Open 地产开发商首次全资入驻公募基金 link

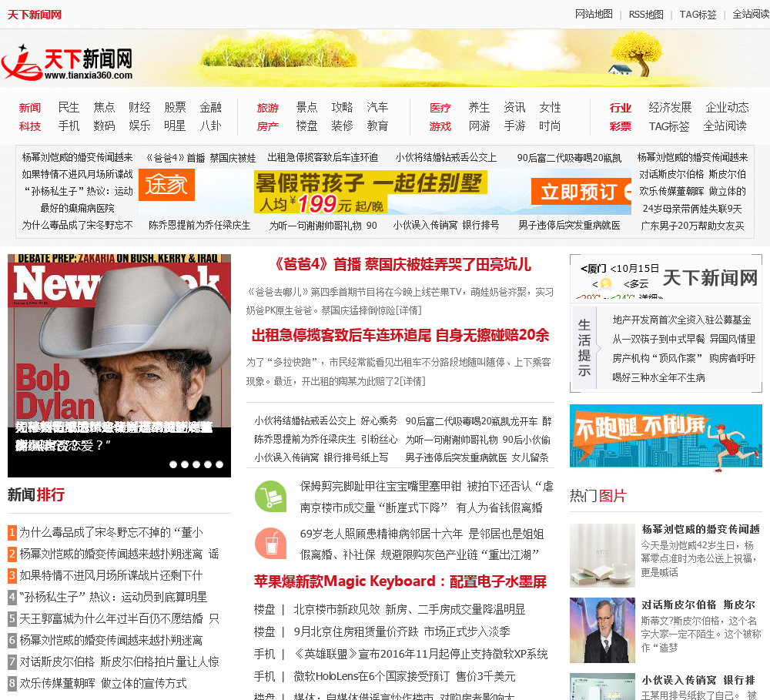click(681, 320)
